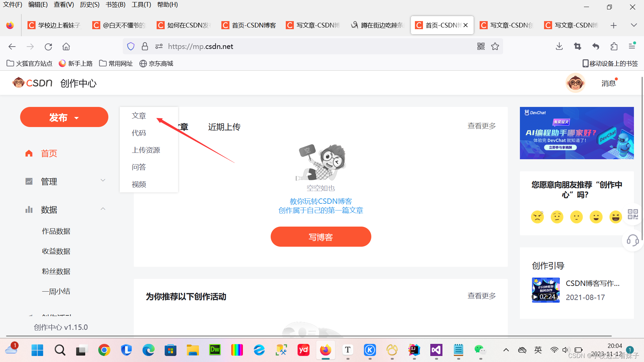
Task: Show hidden system tray icons chevron
Action: [x=506, y=350]
